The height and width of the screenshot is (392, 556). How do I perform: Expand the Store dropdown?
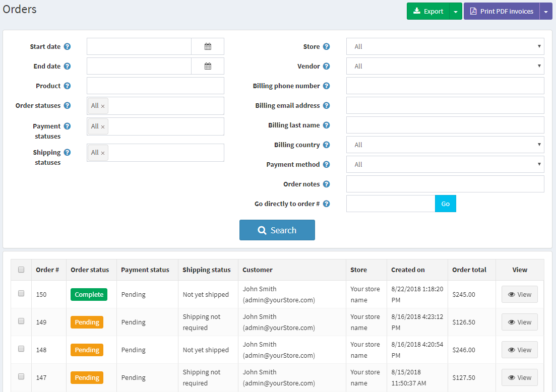tap(445, 46)
